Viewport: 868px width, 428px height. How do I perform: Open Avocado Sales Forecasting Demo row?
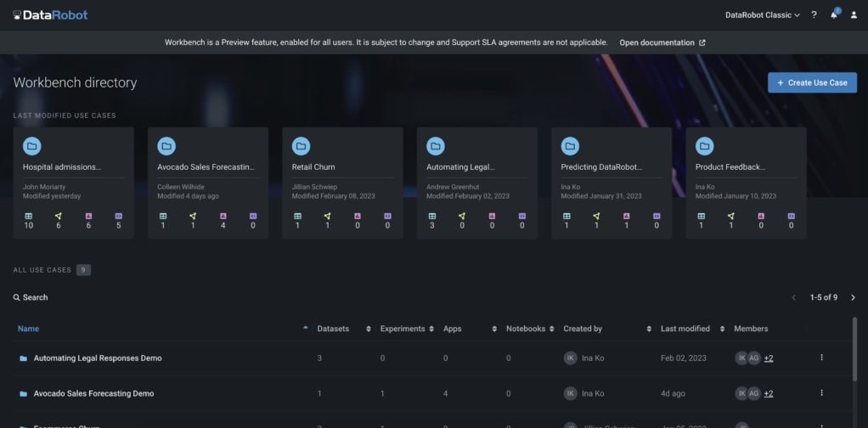click(94, 394)
